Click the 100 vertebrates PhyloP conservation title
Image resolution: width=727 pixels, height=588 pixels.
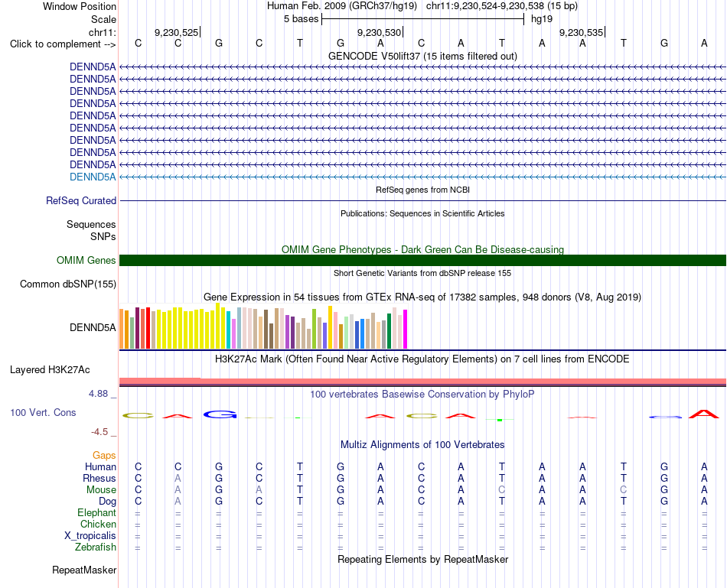click(422, 395)
